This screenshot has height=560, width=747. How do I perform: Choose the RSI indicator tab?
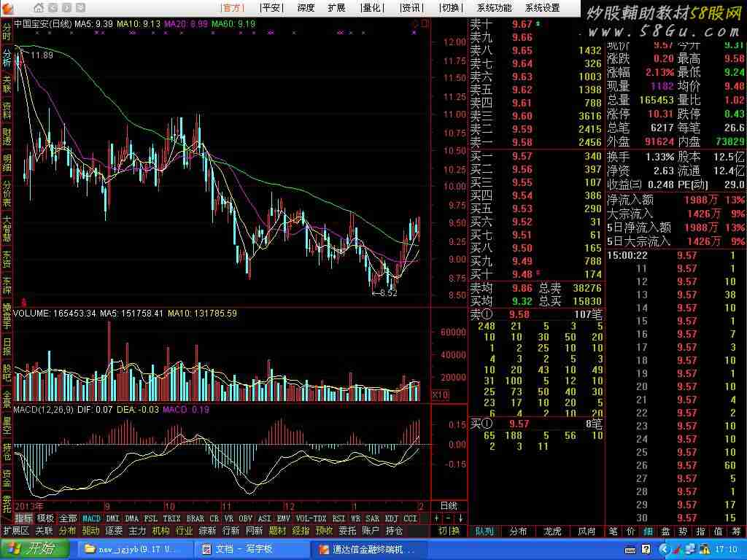point(338,518)
